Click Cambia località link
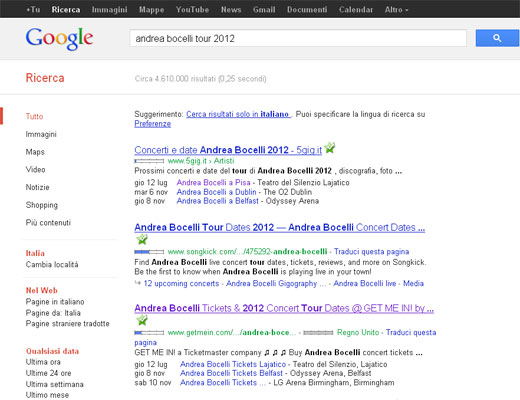This screenshot has width=520, height=400. click(x=52, y=265)
